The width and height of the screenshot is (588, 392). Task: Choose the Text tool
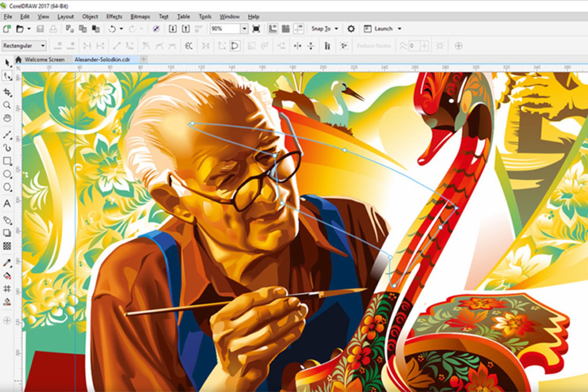pyautogui.click(x=7, y=204)
